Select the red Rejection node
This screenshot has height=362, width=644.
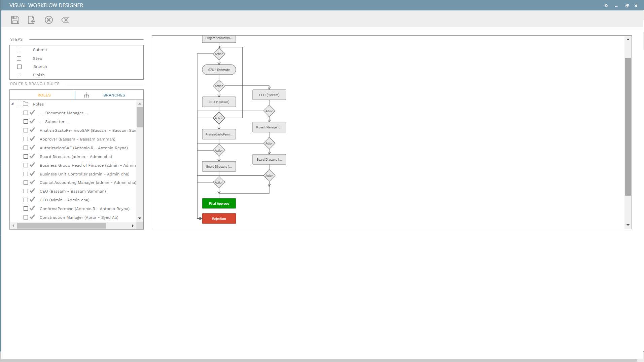click(x=219, y=218)
